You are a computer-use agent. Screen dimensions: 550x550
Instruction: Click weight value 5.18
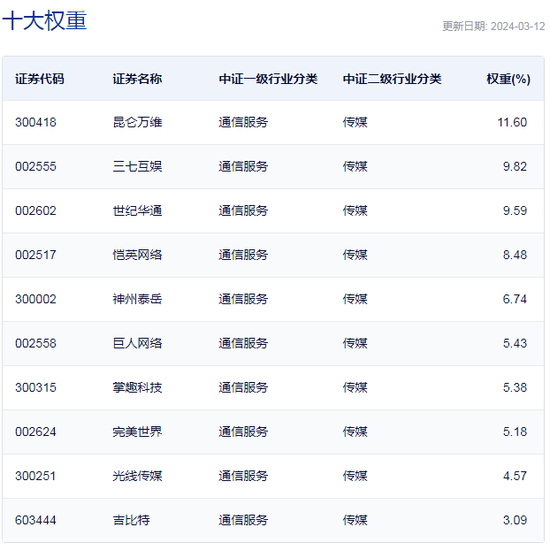(515, 432)
